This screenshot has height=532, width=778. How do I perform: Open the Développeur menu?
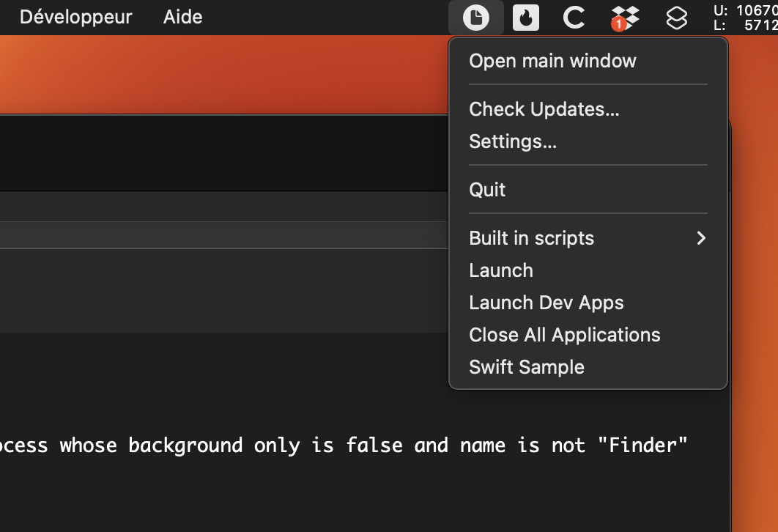pyautogui.click(x=76, y=17)
